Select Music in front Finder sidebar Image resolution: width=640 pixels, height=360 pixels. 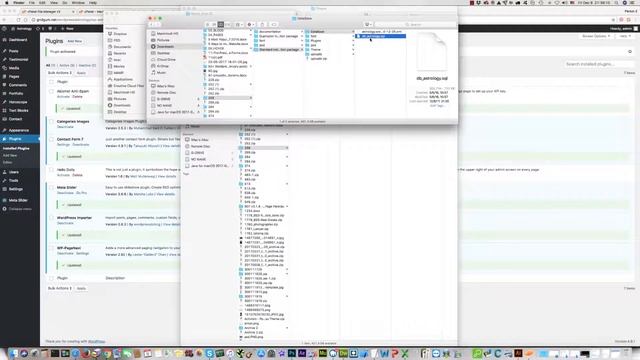click(161, 73)
